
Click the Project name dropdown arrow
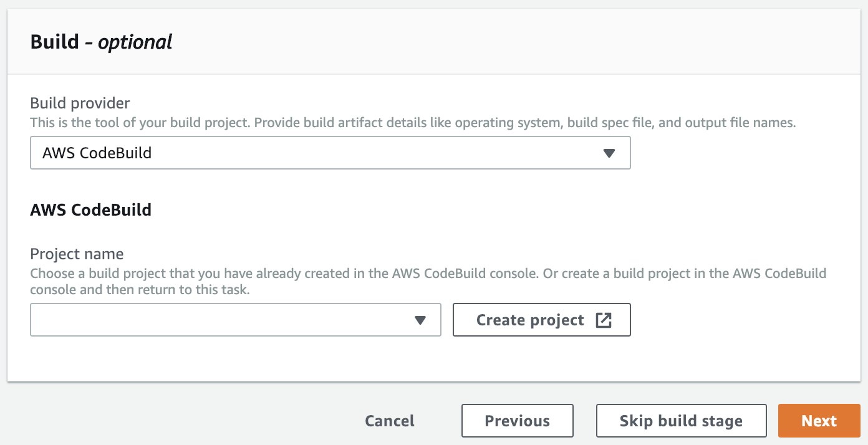coord(420,320)
